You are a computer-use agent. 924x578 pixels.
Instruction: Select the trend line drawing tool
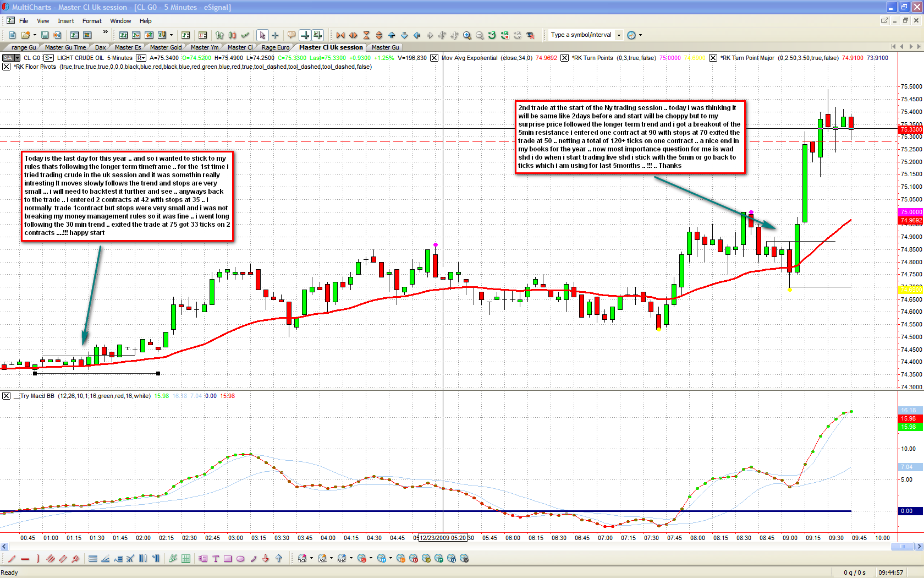[x=12, y=559]
